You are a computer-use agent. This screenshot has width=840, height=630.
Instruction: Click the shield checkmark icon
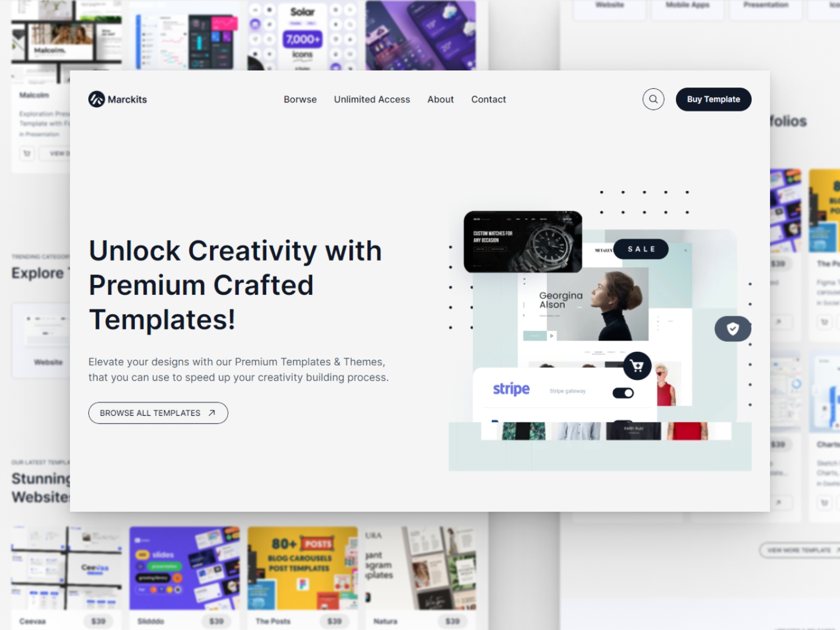click(733, 329)
